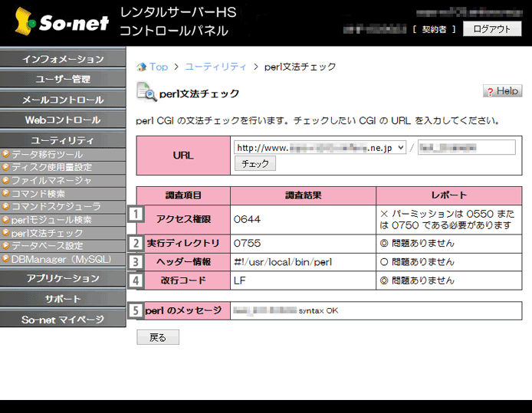Click the orange bullet beside データ移行ツール
The width and height of the screenshot is (532, 413).
tap(5, 154)
